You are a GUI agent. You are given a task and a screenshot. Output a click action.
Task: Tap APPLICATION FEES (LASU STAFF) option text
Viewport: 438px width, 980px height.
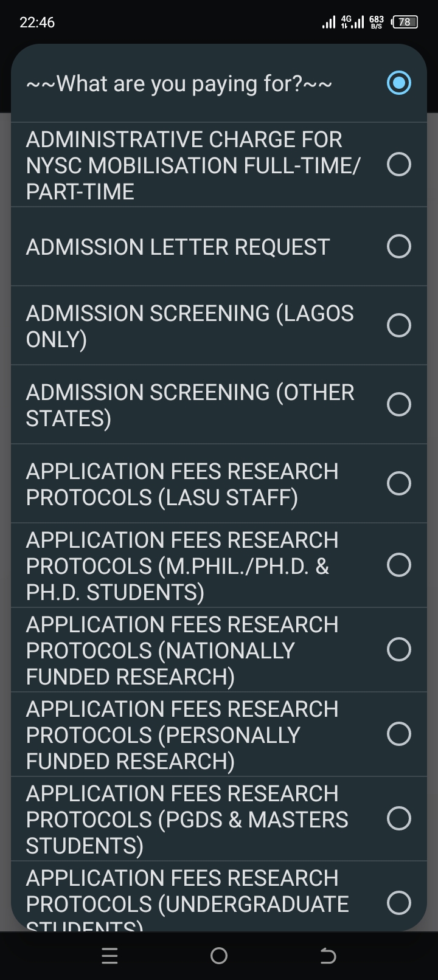[182, 484]
